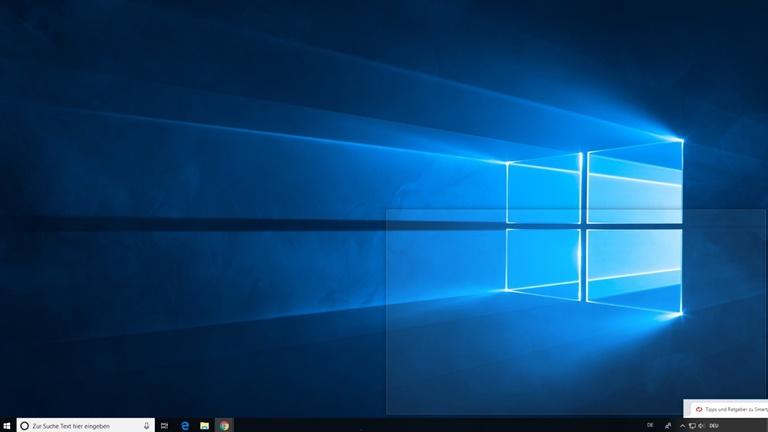Activate the microphone in the search box
The width and height of the screenshot is (768, 432).
147,425
